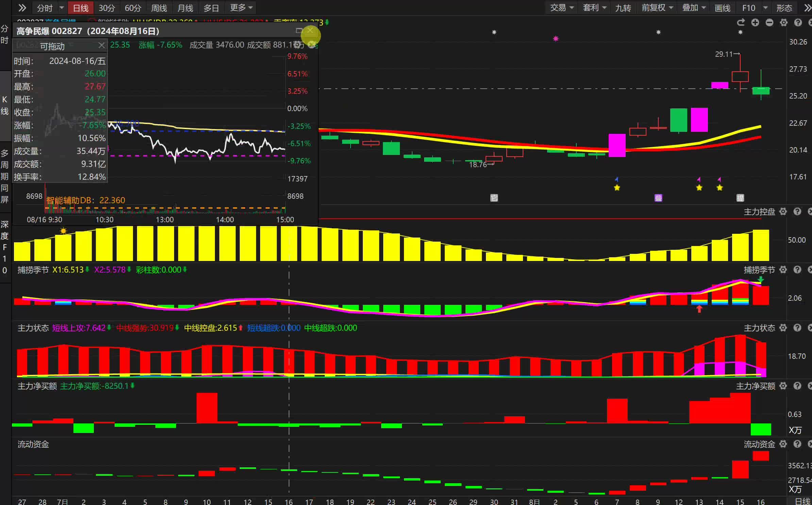Viewport: 812px width, 505px height.
Task: Click the redo arrow icon above the chart
Action: point(741,22)
